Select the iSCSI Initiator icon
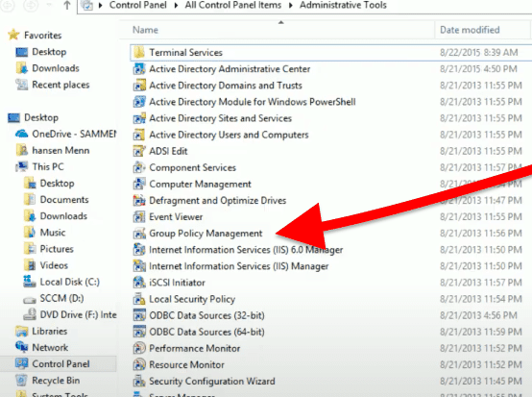Screen dimensions: 532x397 (139, 283)
